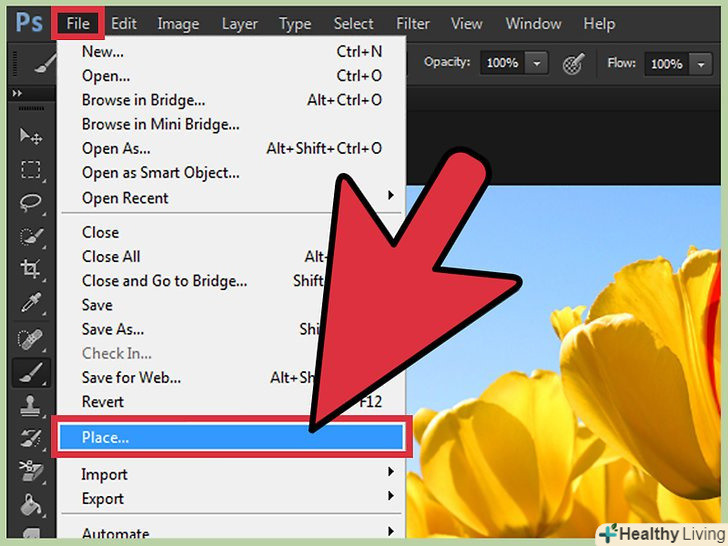
Task: Expand the Export submenu
Action: pos(231,498)
